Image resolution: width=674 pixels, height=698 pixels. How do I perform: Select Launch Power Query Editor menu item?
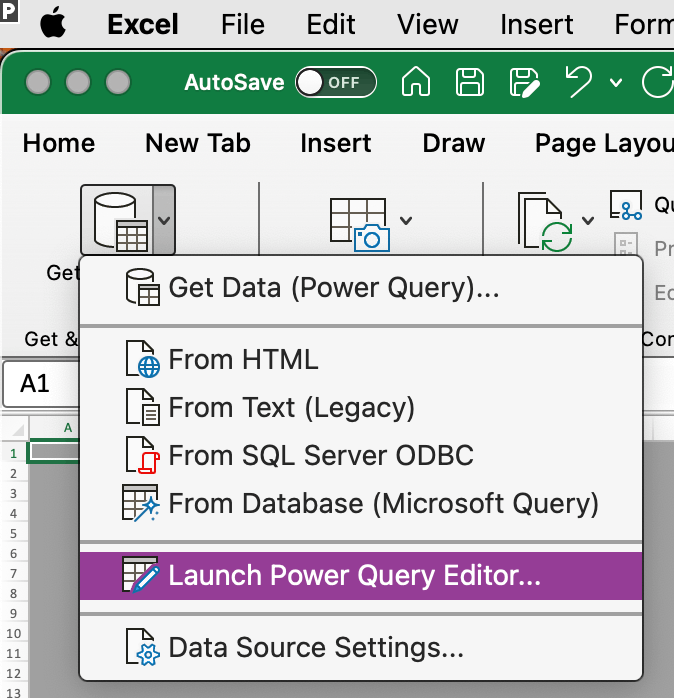354,576
